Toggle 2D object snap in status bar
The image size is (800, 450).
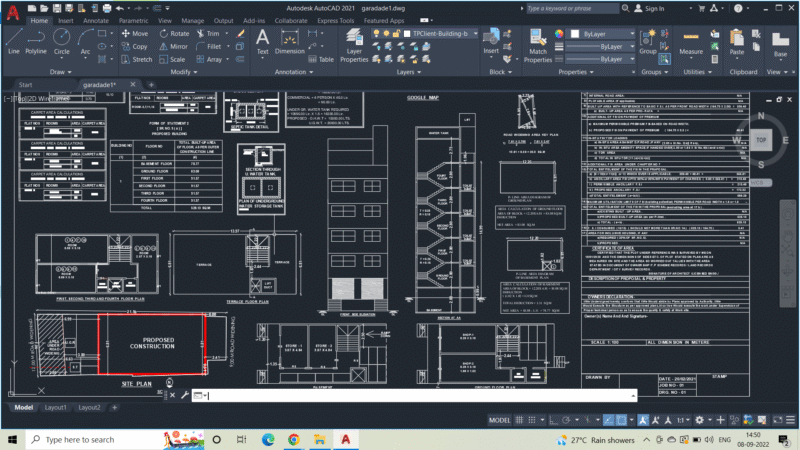(x=621, y=420)
